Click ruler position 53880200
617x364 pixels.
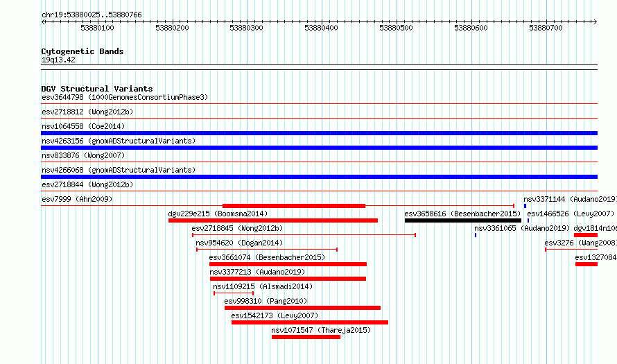[x=172, y=28]
